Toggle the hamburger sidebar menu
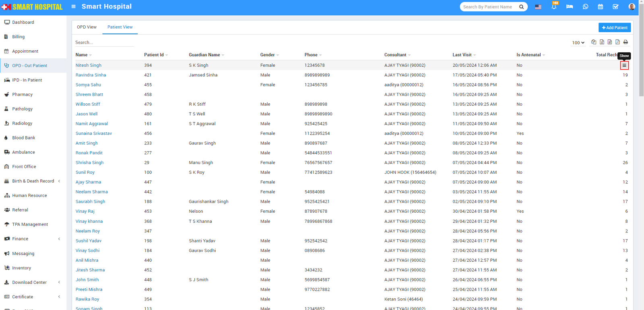Screen dimensions: 644x310 click(73, 6)
